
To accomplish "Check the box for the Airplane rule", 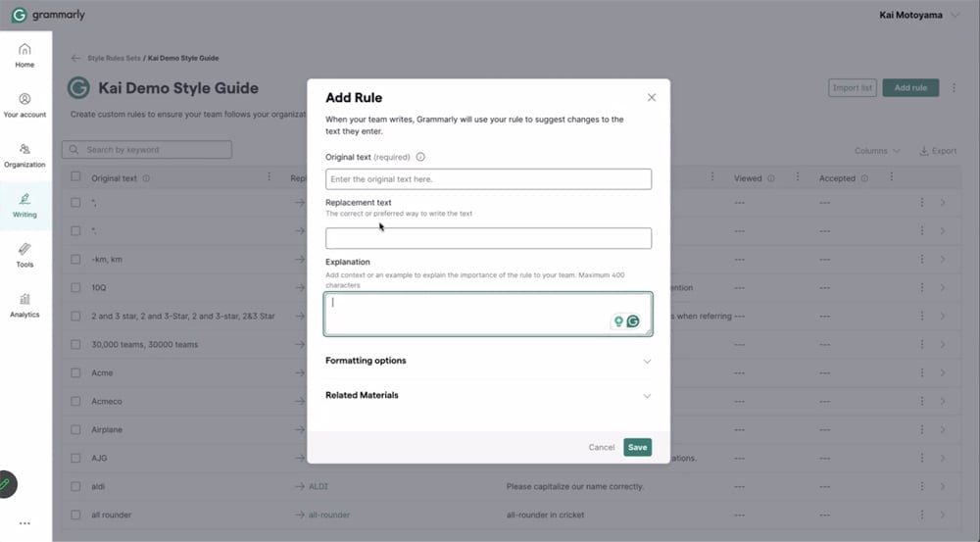I will 75,429.
